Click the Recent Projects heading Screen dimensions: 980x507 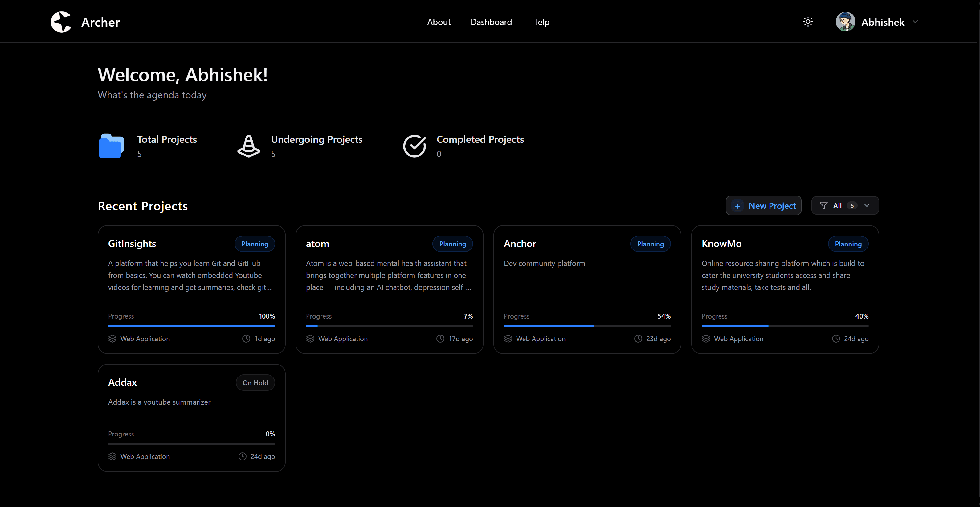[143, 206]
